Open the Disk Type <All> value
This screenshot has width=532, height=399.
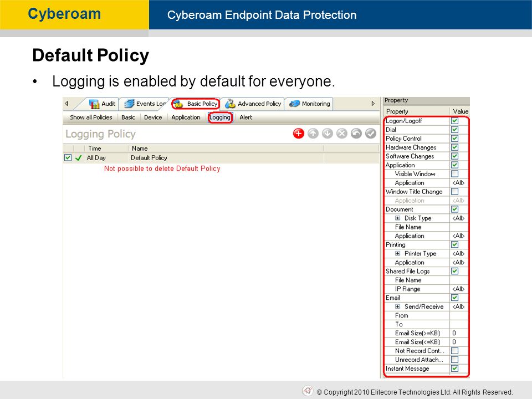pyautogui.click(x=458, y=218)
